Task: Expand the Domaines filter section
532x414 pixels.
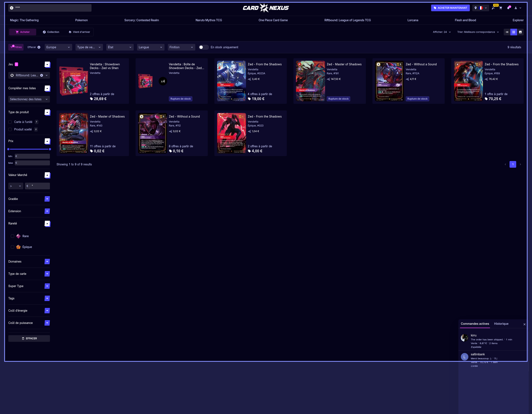Action: [x=47, y=262]
